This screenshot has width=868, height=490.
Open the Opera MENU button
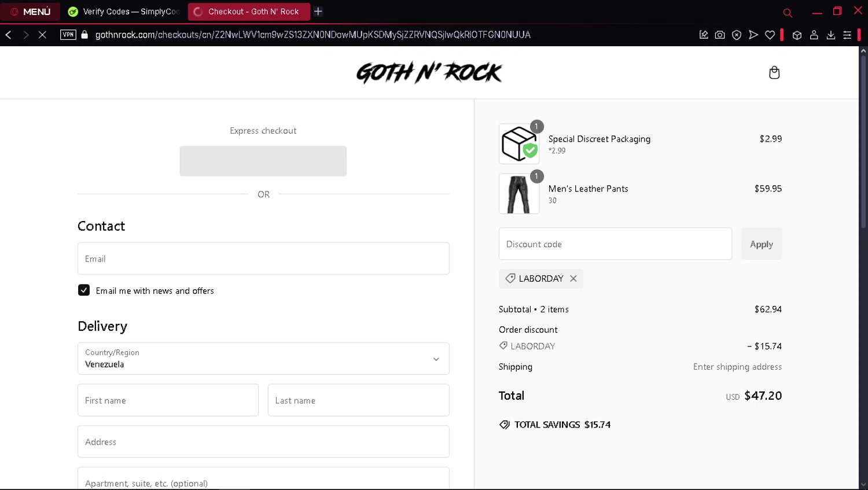30,12
